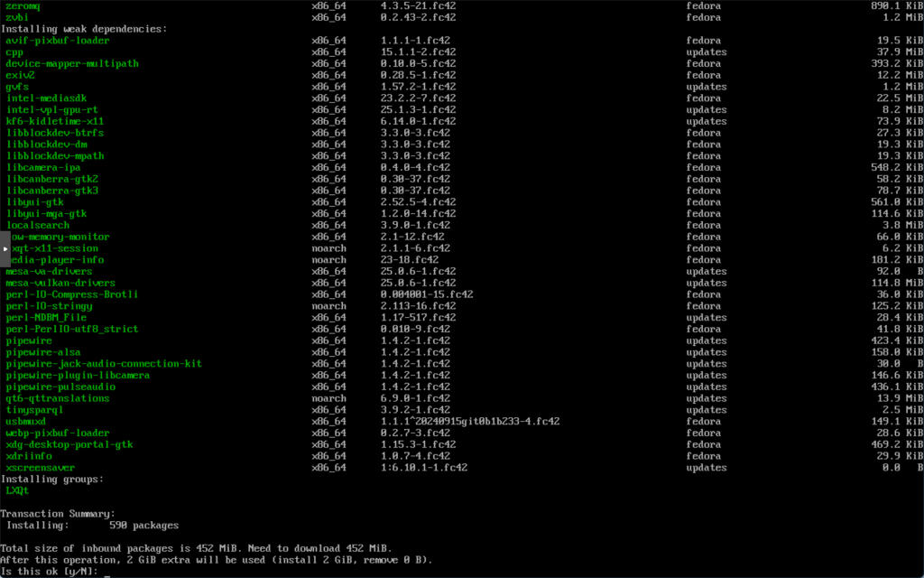Image resolution: width=924 pixels, height=578 pixels.
Task: Select the 'libblockdev-mpath' package name
Action: [x=55, y=155]
